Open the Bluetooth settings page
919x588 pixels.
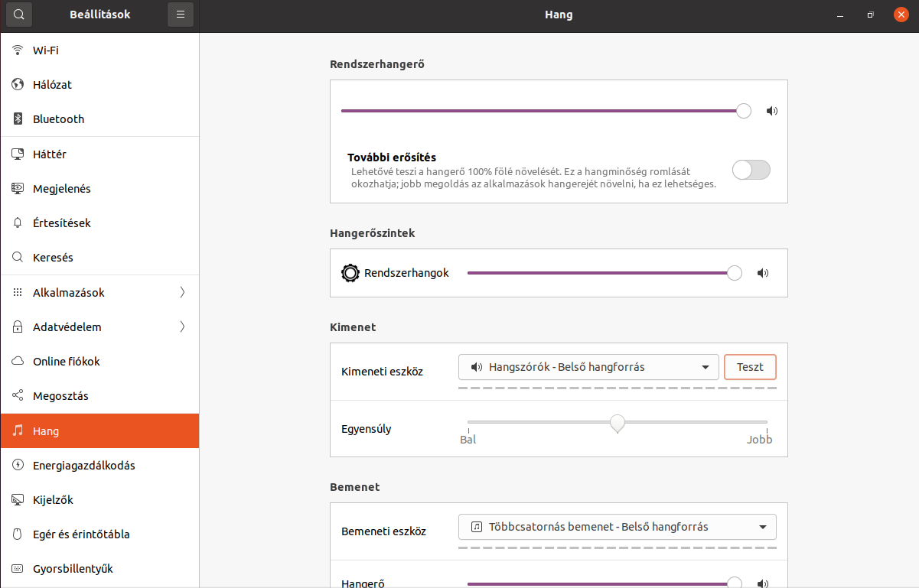tap(99, 119)
